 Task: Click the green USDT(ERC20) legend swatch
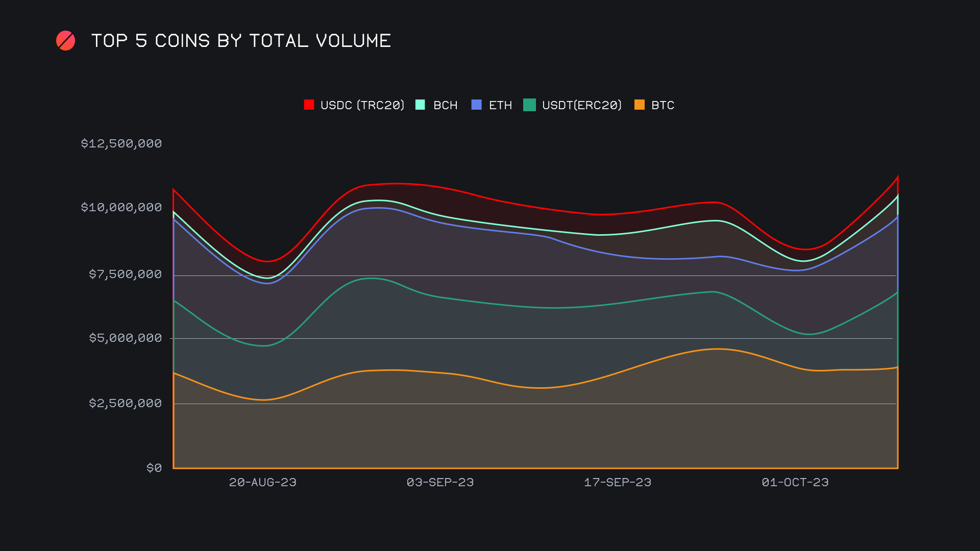pyautogui.click(x=529, y=105)
